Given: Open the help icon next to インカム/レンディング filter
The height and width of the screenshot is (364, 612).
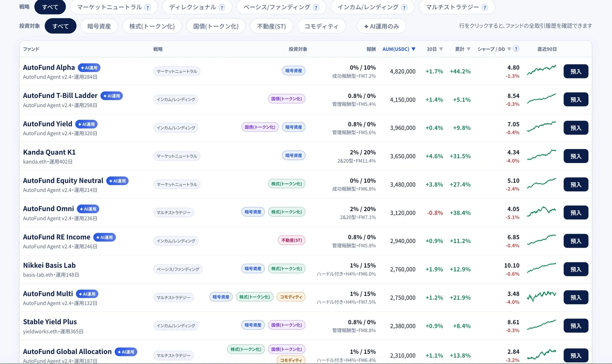Looking at the screenshot, I should pyautogui.click(x=404, y=8).
